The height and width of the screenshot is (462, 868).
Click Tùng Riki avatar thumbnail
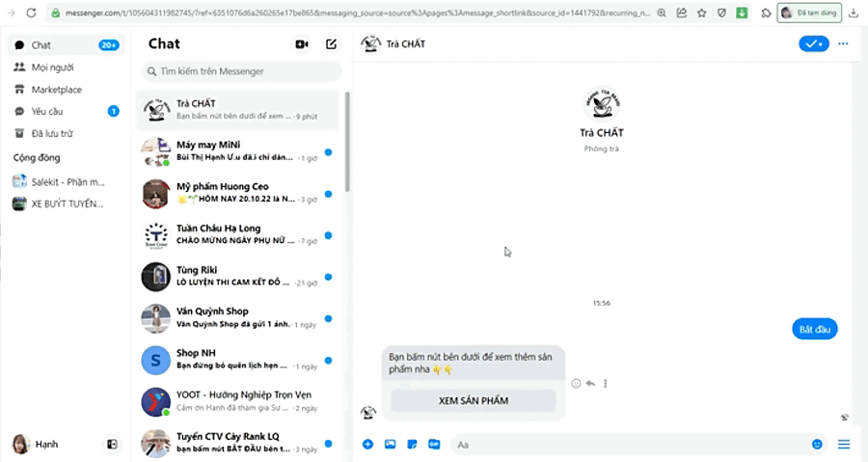155,277
